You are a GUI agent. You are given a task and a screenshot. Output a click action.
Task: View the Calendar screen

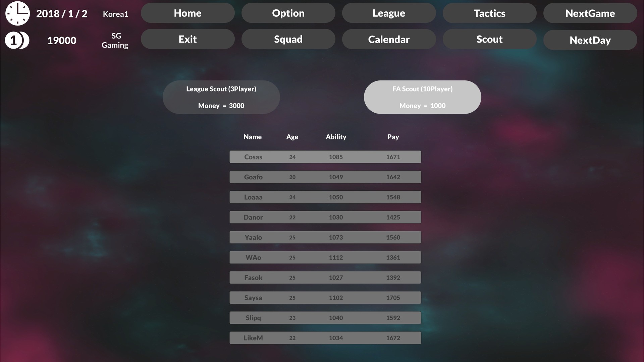[x=389, y=39]
